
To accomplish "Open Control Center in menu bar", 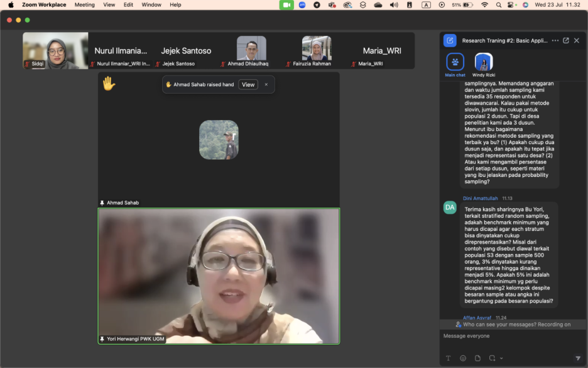I will tap(511, 5).
